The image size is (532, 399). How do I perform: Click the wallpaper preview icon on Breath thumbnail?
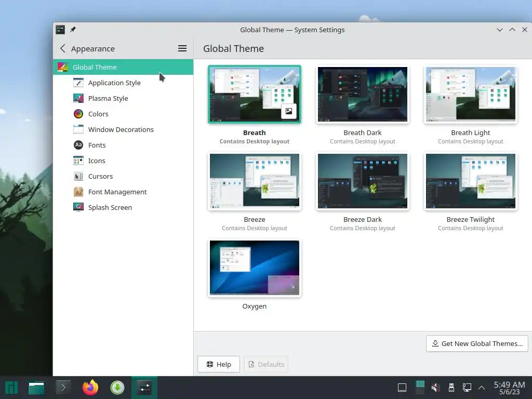(289, 111)
